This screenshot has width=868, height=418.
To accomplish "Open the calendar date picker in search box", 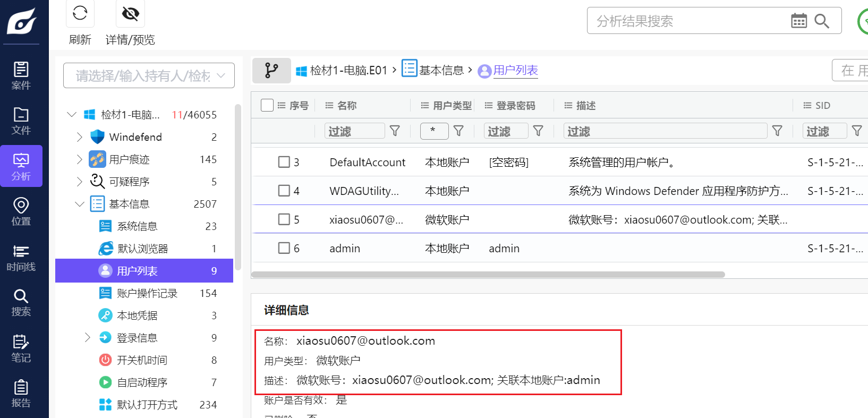I will click(x=798, y=21).
